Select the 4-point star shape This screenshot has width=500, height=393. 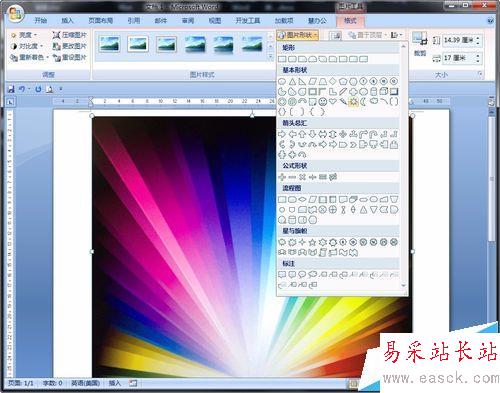[x=302, y=242]
